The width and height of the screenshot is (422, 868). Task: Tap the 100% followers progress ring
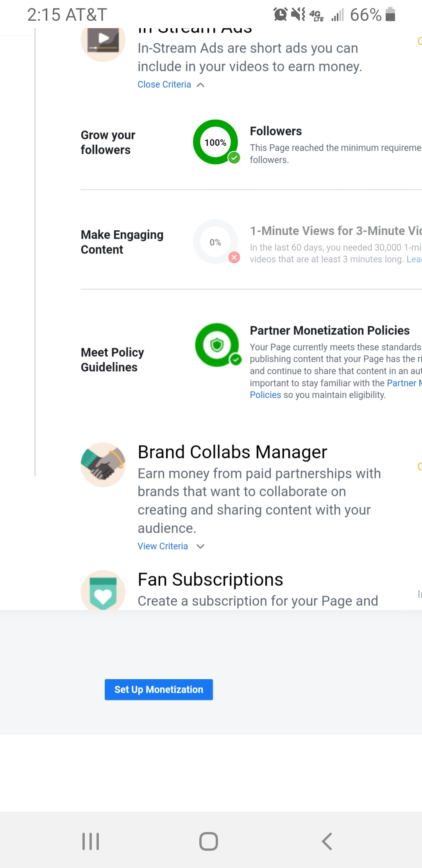click(215, 142)
